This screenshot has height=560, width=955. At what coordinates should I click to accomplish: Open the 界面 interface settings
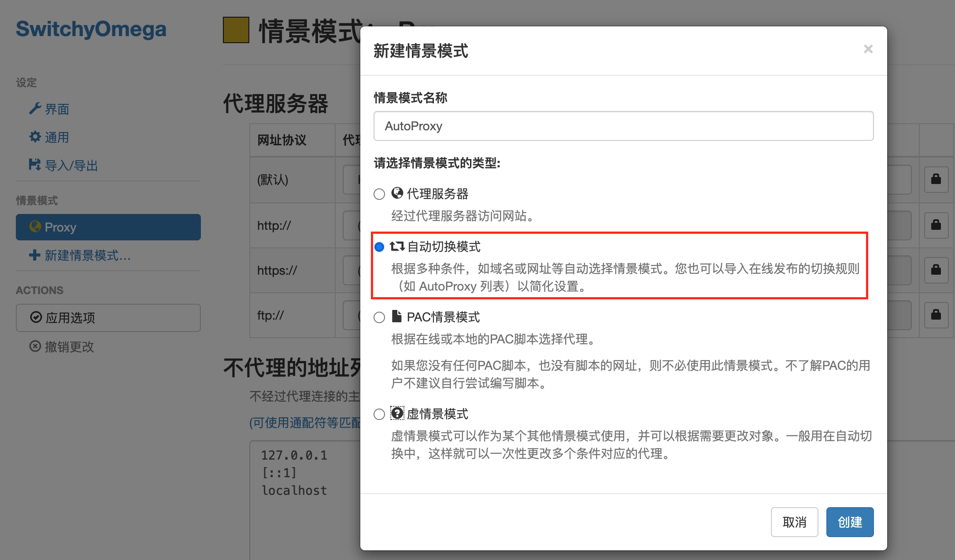point(57,109)
